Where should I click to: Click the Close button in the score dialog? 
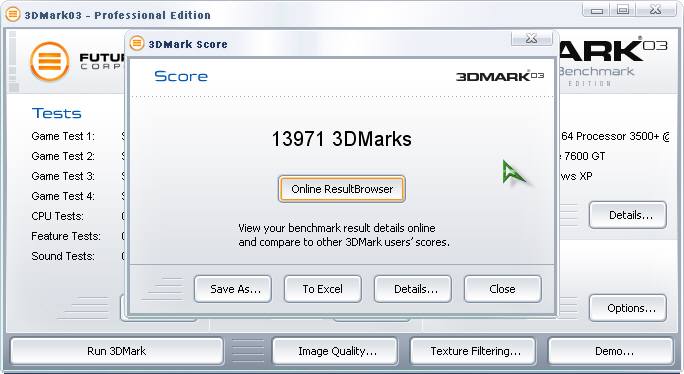pos(503,289)
